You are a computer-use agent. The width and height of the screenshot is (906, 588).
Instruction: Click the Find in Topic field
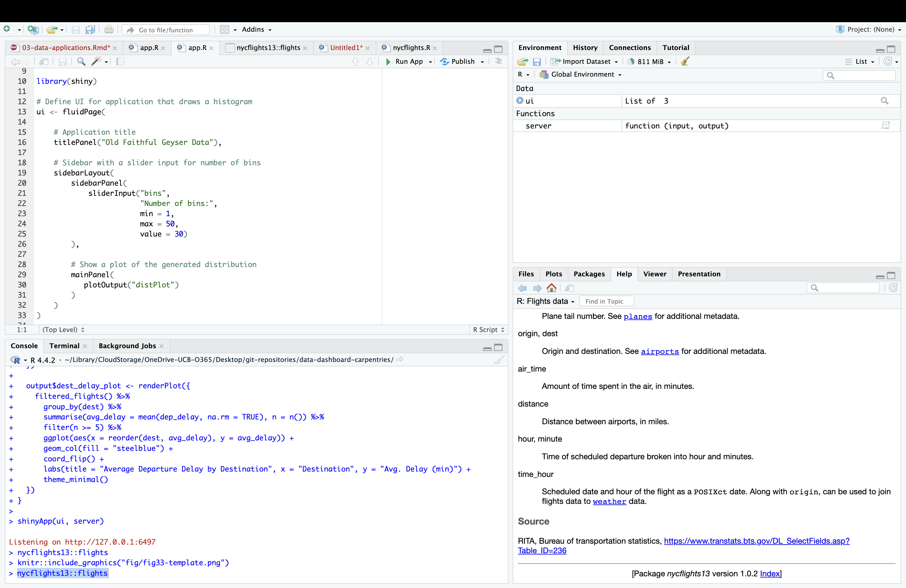(x=606, y=301)
